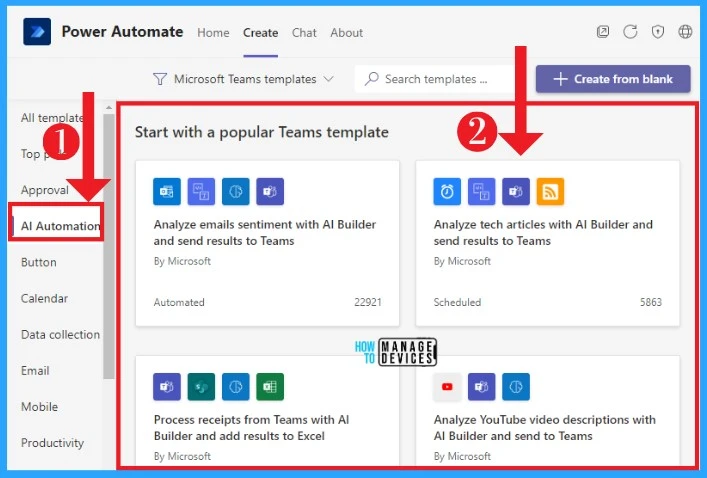Open Analyze YouTube video descriptions template title

(545, 427)
